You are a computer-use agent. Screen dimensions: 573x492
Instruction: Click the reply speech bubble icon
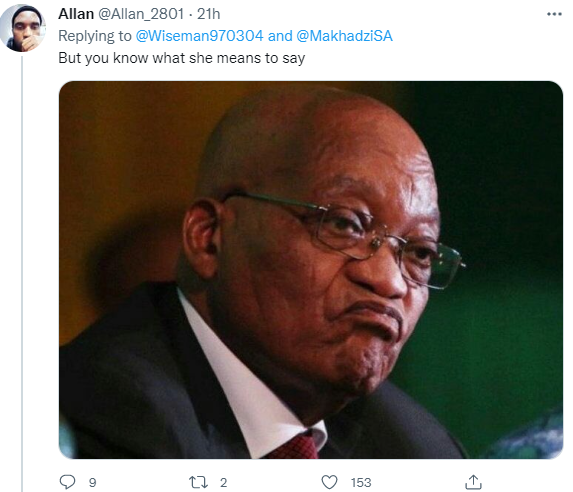[67, 482]
